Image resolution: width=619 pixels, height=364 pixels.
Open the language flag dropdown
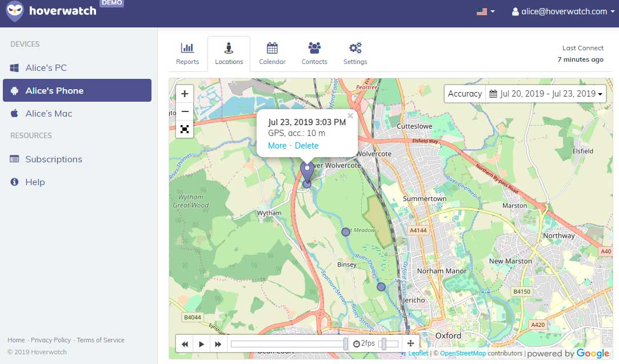(486, 11)
